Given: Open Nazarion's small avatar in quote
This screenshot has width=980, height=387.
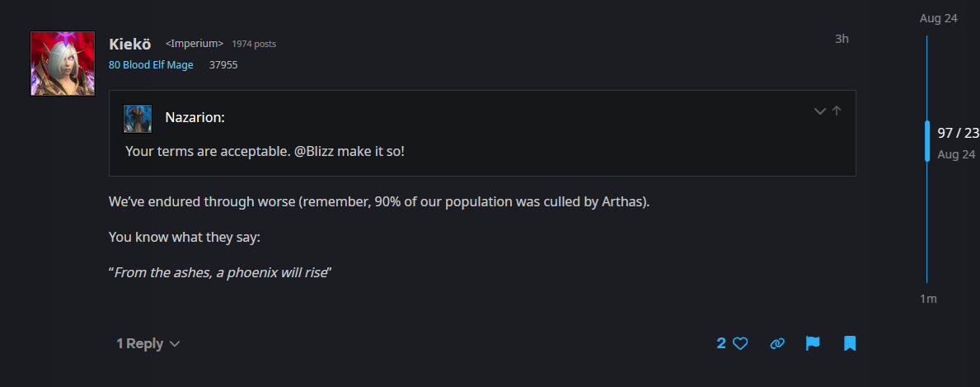Looking at the screenshot, I should click(x=138, y=118).
